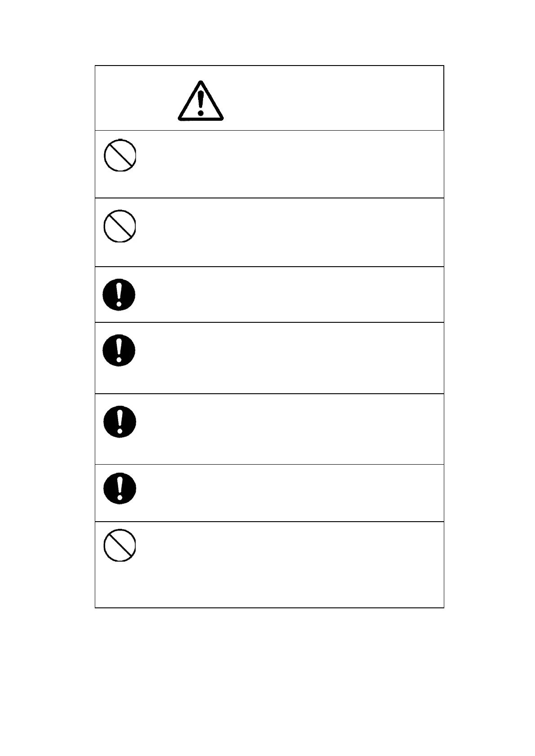Click exclamation mark inside the warning triangle
535x756 pixels.
pyautogui.click(x=201, y=102)
